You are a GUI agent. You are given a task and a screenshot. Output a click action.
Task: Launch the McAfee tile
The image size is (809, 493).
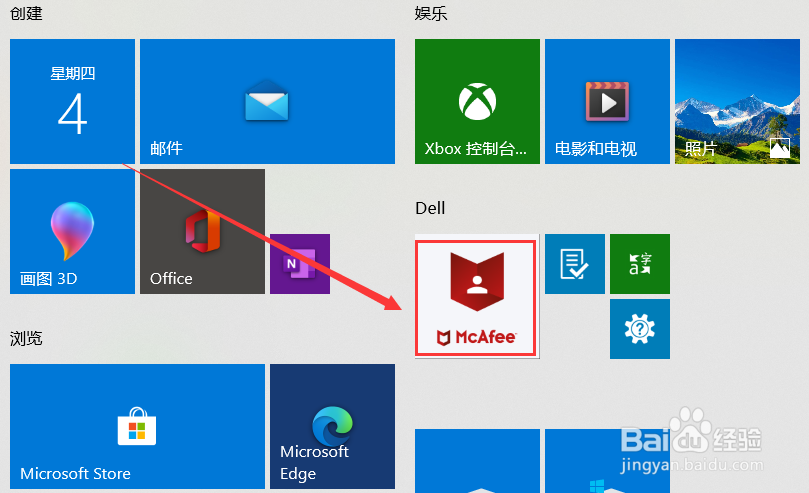[477, 297]
